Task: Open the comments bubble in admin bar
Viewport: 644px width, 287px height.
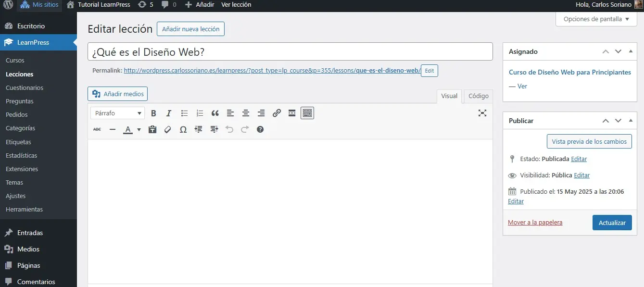Action: click(x=168, y=5)
